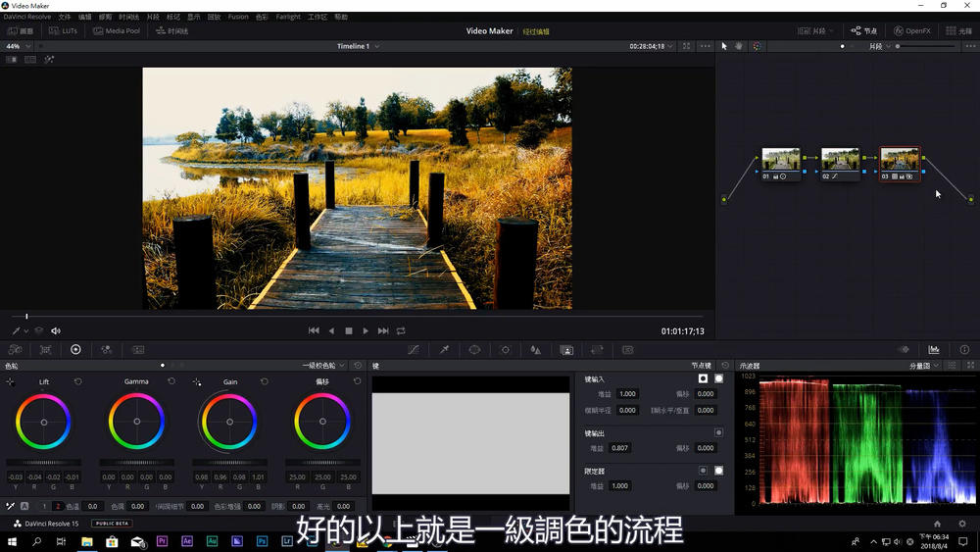980x552 pixels.
Task: Select the Qualifier eyedropper tool
Action: pos(444,349)
